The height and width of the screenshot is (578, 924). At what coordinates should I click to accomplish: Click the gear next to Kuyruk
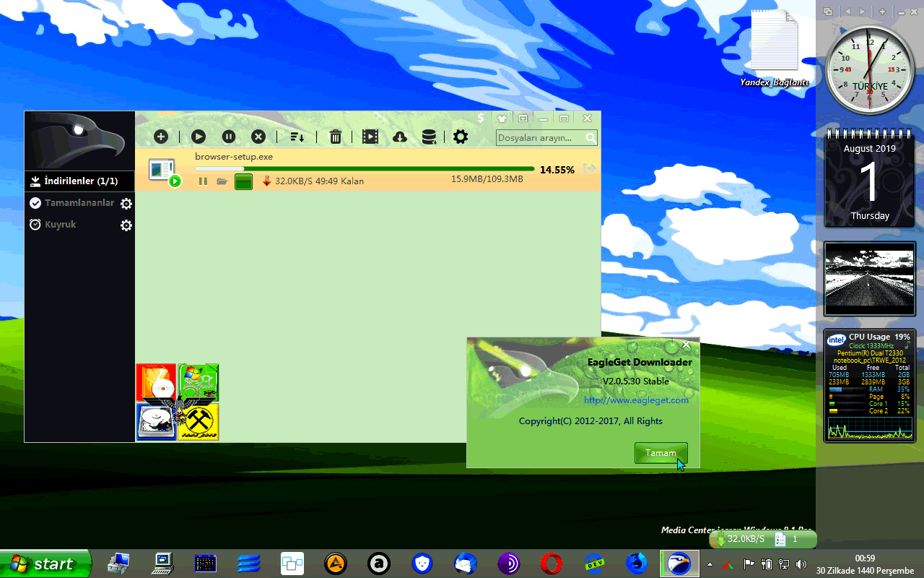click(x=126, y=225)
